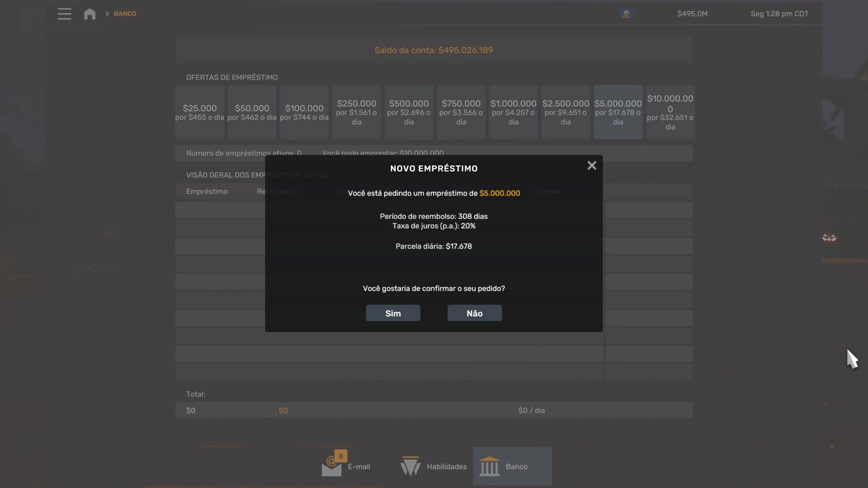
Task: Click the $495,0M money indicator
Action: tap(692, 14)
